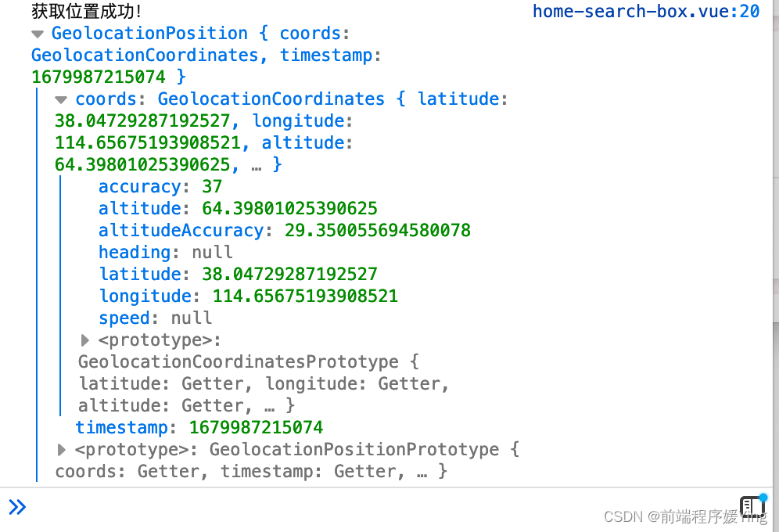779x532 pixels.
Task: Click the double-chevron expand icon bottom left
Action: [17, 507]
